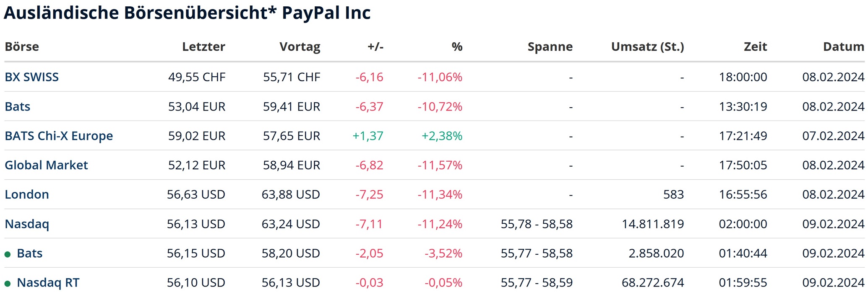Open the BX SWISS exchange link
The height and width of the screenshot is (292, 868).
point(31,77)
